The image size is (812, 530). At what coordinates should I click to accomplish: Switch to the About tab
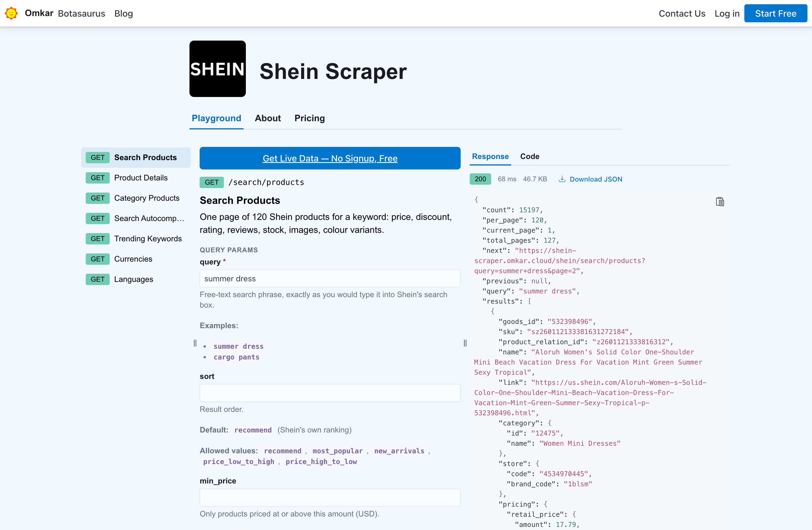coord(268,118)
